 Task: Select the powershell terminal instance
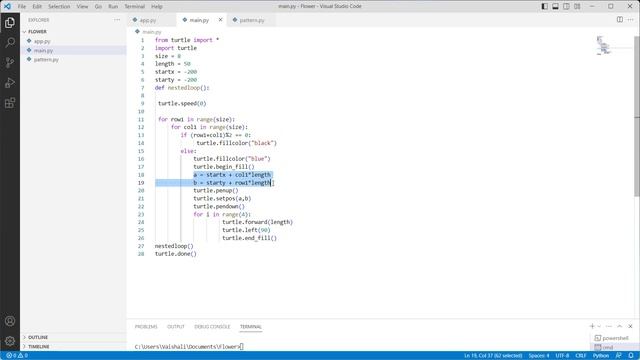(x=611, y=338)
